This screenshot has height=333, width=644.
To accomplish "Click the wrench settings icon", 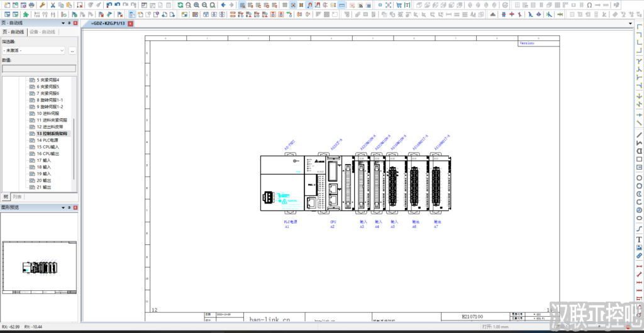I will 42,5.
